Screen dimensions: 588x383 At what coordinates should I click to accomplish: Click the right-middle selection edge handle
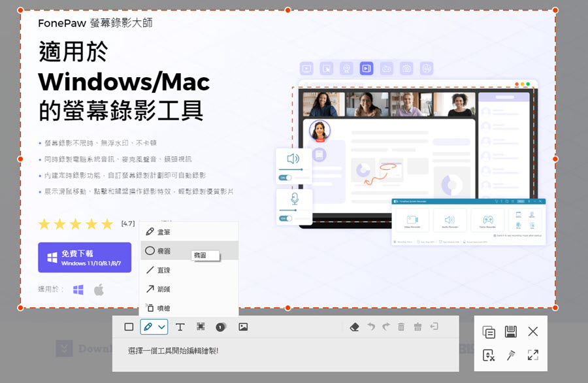click(555, 159)
